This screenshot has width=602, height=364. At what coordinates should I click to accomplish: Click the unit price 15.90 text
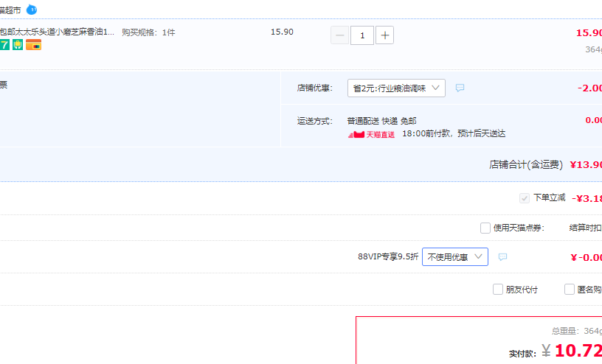[x=282, y=32]
